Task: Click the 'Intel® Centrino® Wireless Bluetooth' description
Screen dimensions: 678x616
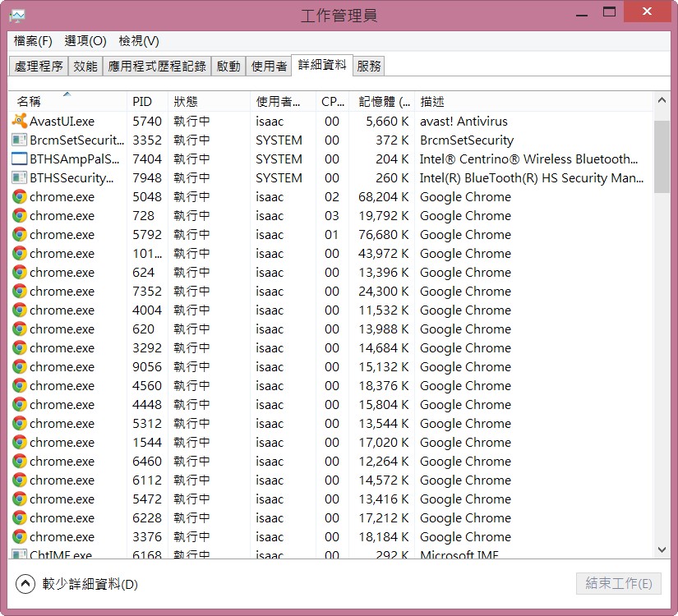Action: (528, 159)
